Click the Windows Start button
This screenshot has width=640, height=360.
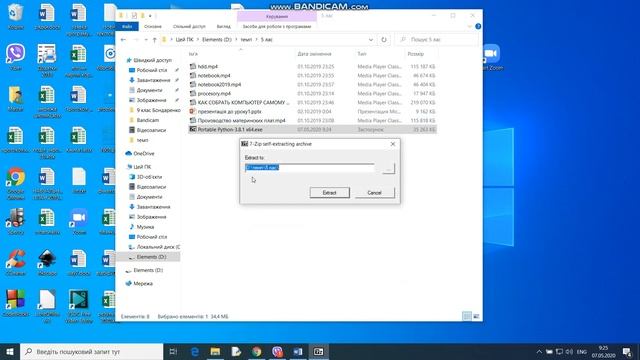click(10, 351)
